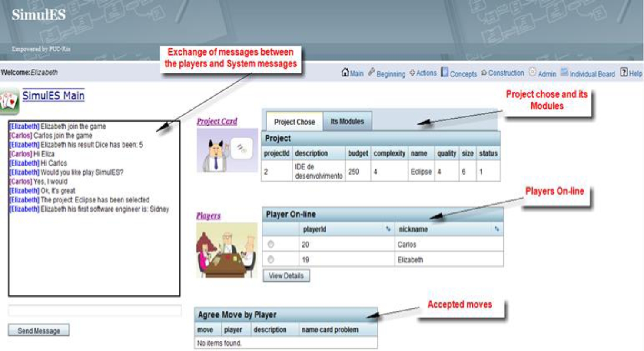The width and height of the screenshot is (644, 351).
Task: Select the Project Chose tab
Action: coord(294,122)
